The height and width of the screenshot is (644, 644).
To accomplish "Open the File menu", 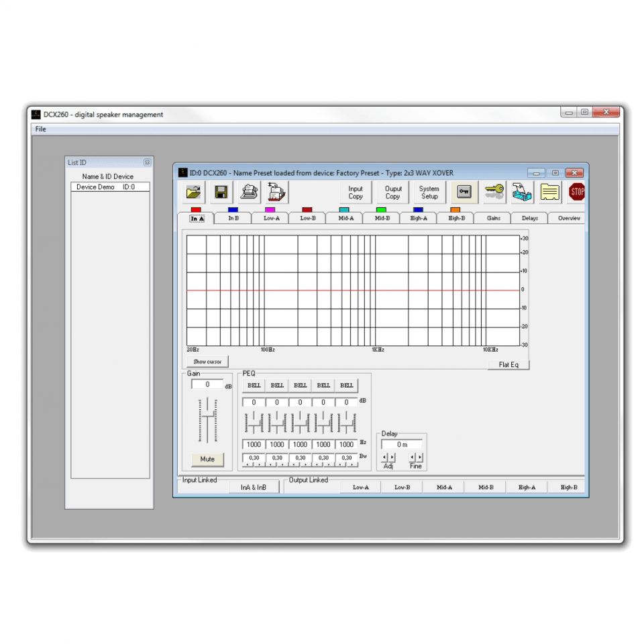I will click(40, 129).
